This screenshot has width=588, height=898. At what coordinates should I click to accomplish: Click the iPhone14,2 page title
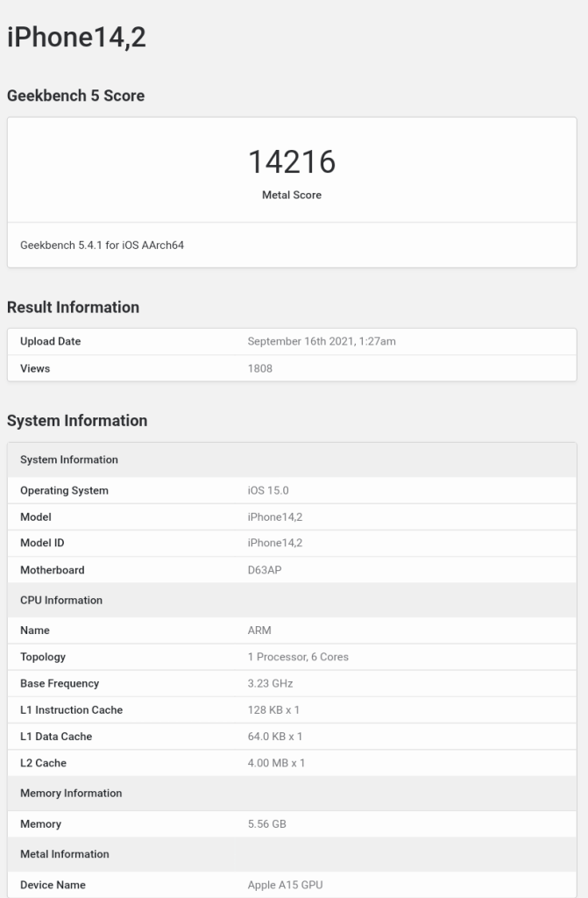(76, 37)
